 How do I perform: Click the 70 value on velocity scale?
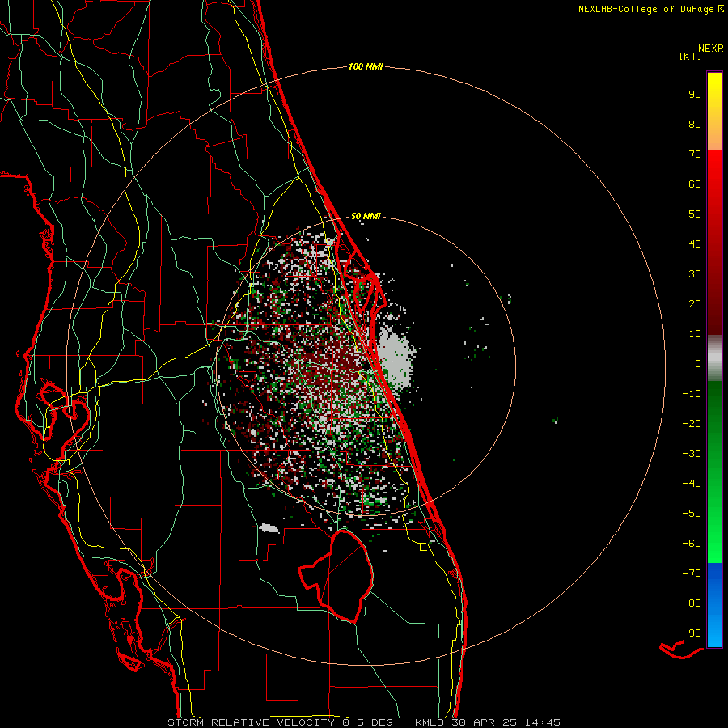[695, 154]
